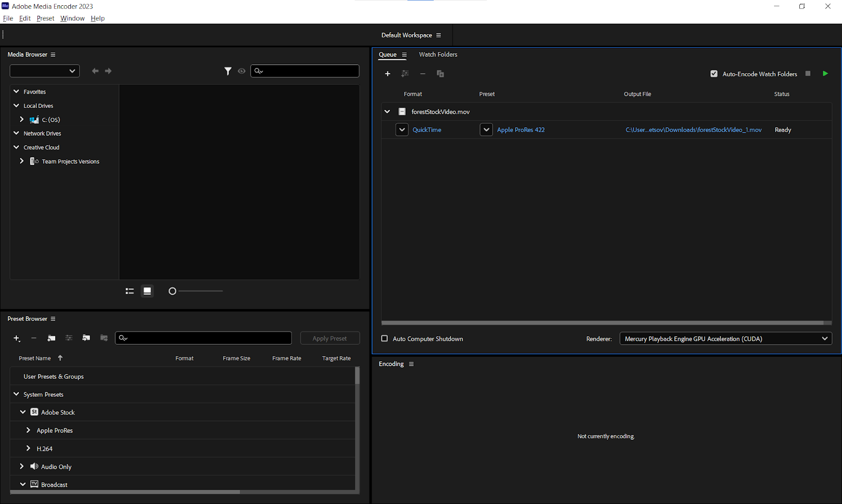Viewport: 842px width, 504px height.
Task: Sort presets by Preset Name column
Action: click(35, 358)
